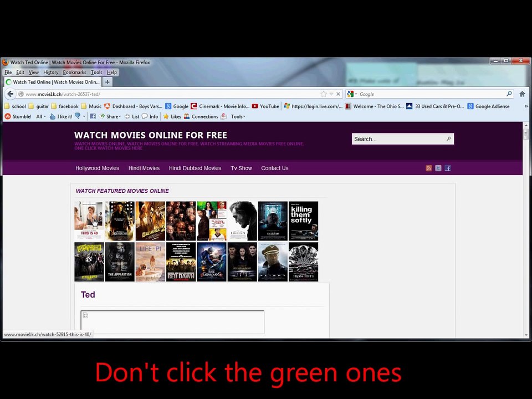Click the thumbs-down dislike icon
532x399 pixels.
(78, 116)
